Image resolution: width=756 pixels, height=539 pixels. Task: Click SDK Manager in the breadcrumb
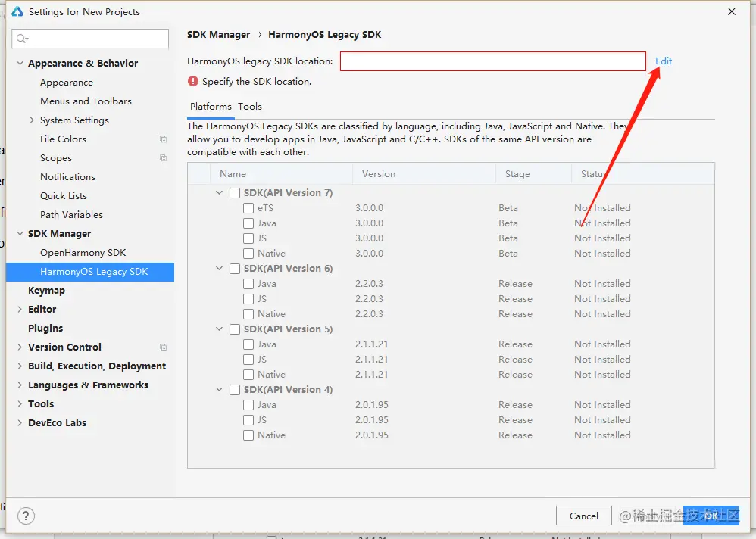point(218,35)
